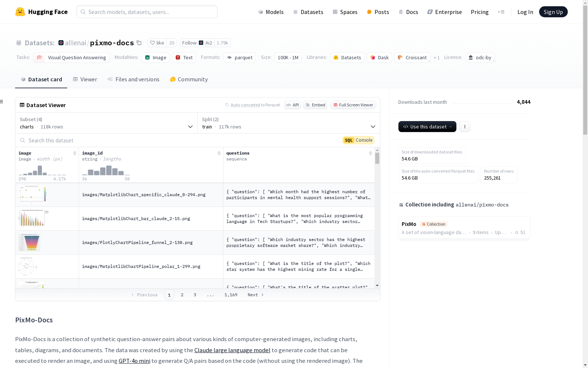Open Enterprise in the top navigation

[x=445, y=12]
